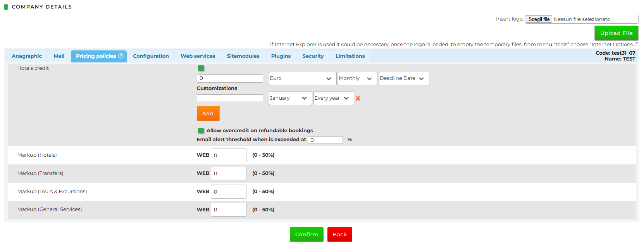The width and height of the screenshot is (644, 249).
Task: Click the Markup (Hotels) WEB input field
Action: point(229,155)
